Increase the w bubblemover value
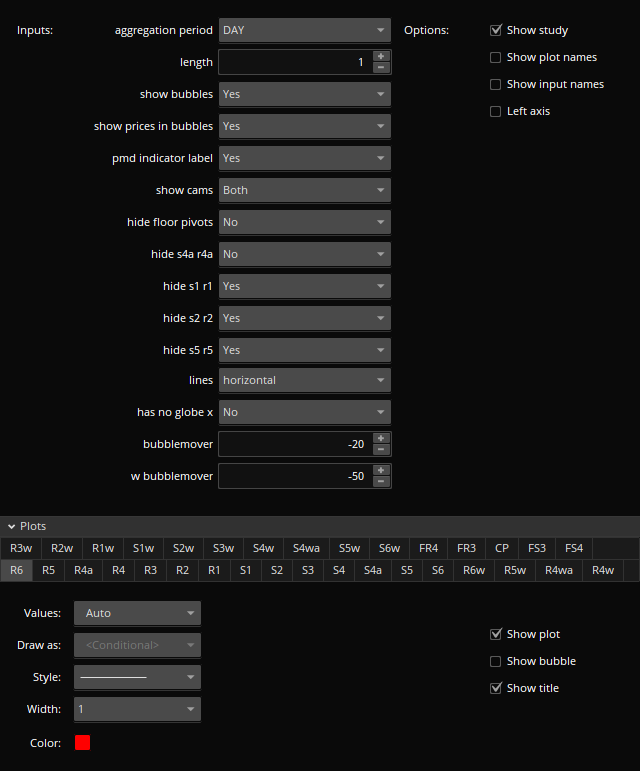This screenshot has width=640, height=771. pyautogui.click(x=381, y=470)
